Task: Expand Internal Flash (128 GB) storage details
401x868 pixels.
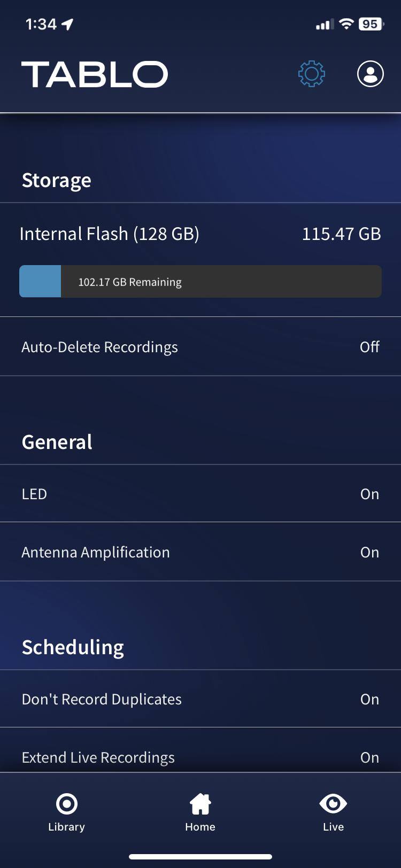Action: (110, 234)
